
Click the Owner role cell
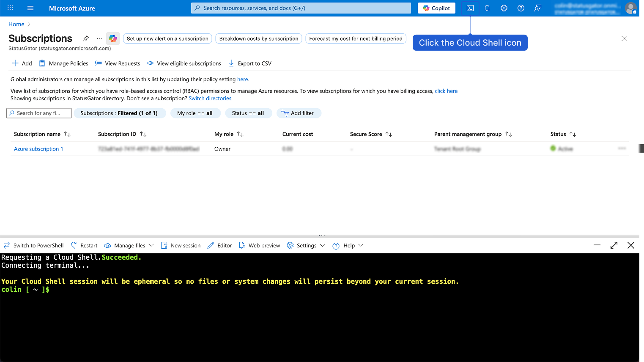[222, 149]
